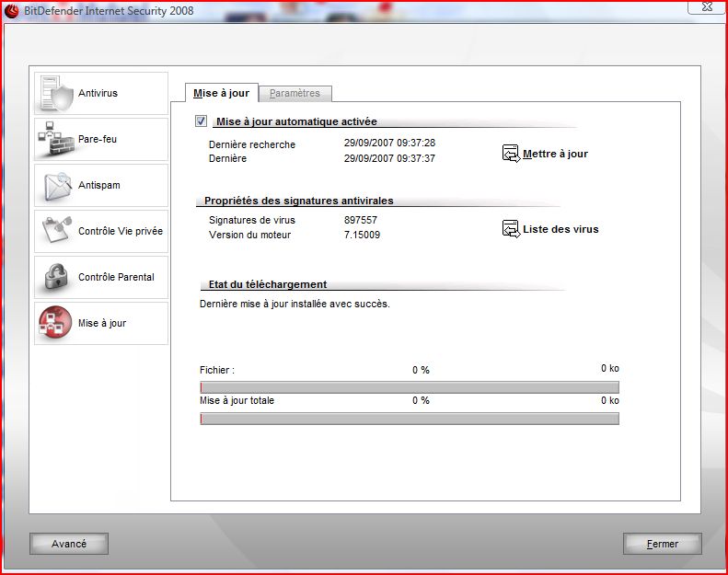Click 'Propriétés des signatures antivirales' heading
This screenshot has width=728, height=575.
click(x=299, y=201)
